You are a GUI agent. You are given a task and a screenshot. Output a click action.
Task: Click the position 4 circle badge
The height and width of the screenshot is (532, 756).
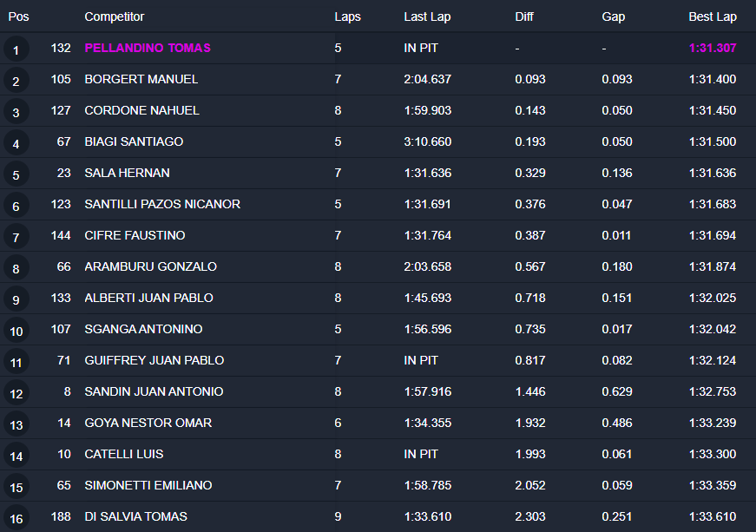pyautogui.click(x=16, y=143)
